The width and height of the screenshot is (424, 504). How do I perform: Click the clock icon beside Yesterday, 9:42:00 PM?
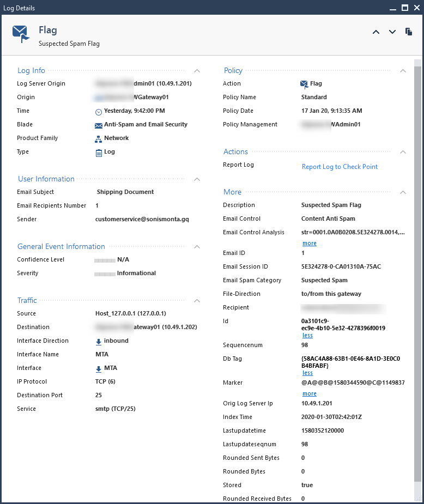coord(99,111)
